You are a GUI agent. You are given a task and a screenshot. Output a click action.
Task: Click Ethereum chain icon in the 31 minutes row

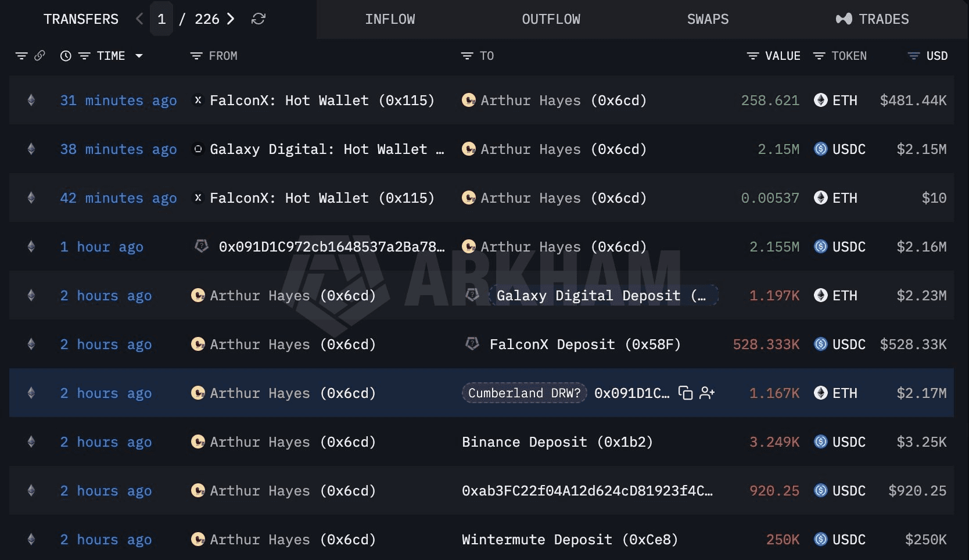(x=31, y=100)
